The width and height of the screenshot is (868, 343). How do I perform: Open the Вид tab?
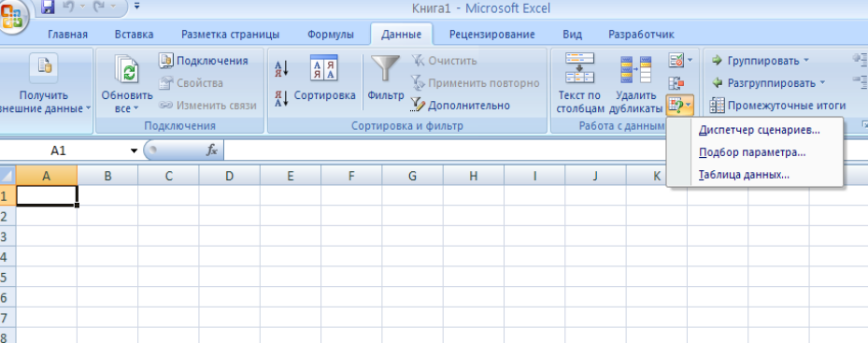tap(572, 35)
